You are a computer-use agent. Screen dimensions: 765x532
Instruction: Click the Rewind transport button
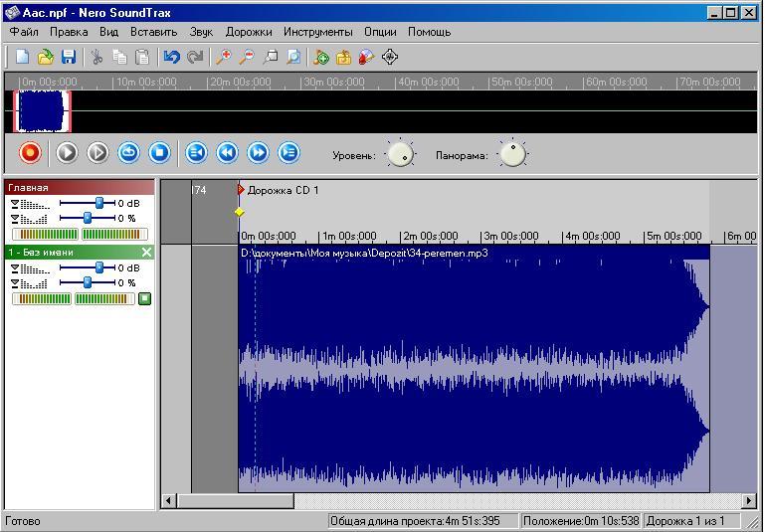coord(227,153)
